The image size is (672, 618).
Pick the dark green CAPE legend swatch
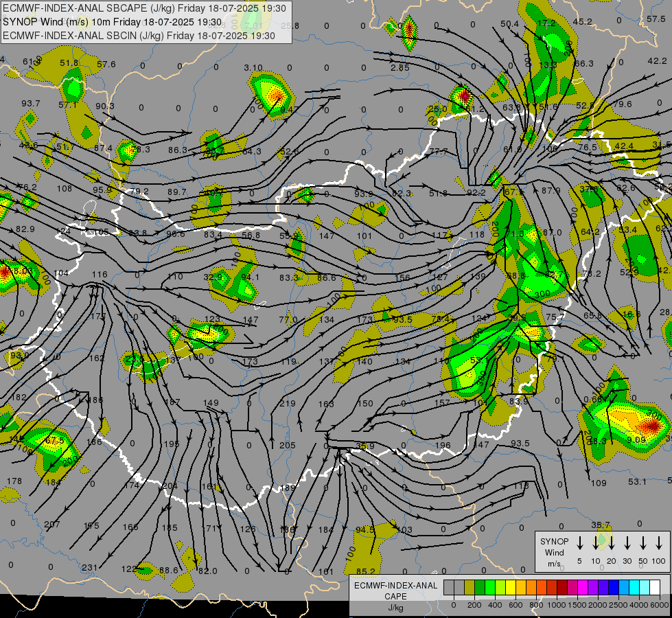pyautogui.click(x=480, y=587)
